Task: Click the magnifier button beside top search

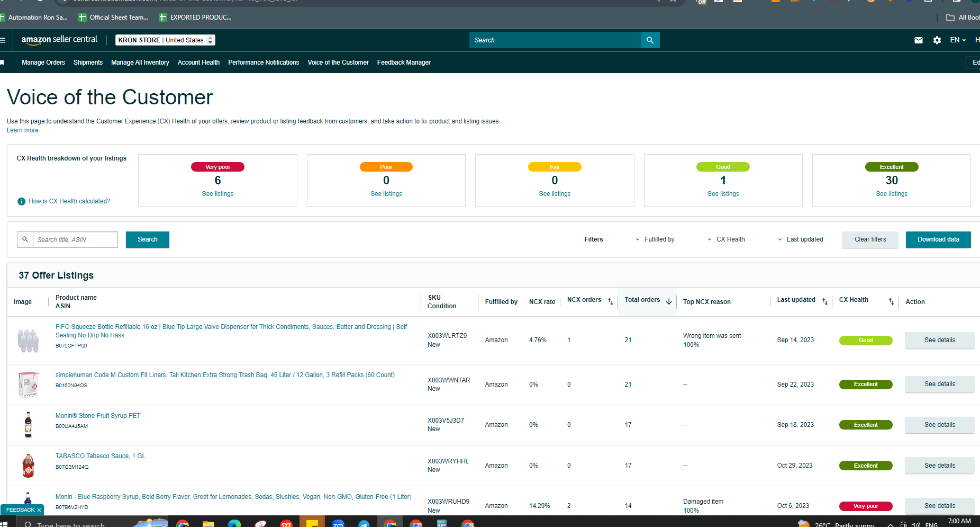Action: [650, 40]
